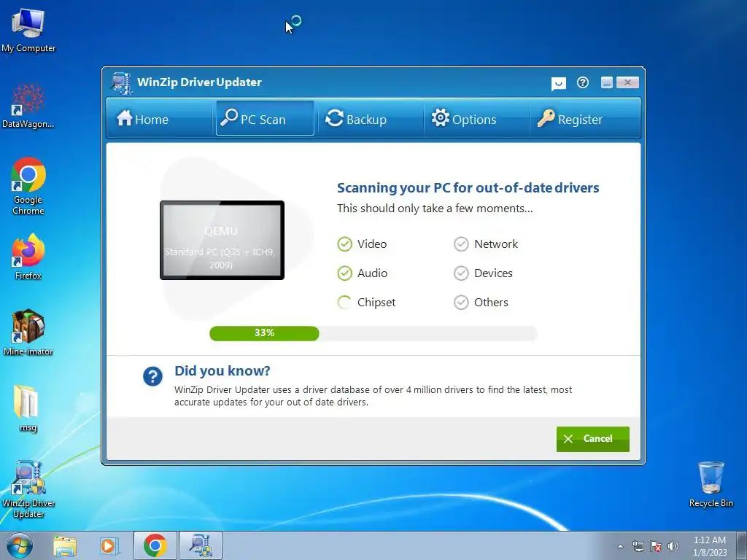Click the network tray icon
Viewport: 747px width, 560px height.
[x=638, y=546]
